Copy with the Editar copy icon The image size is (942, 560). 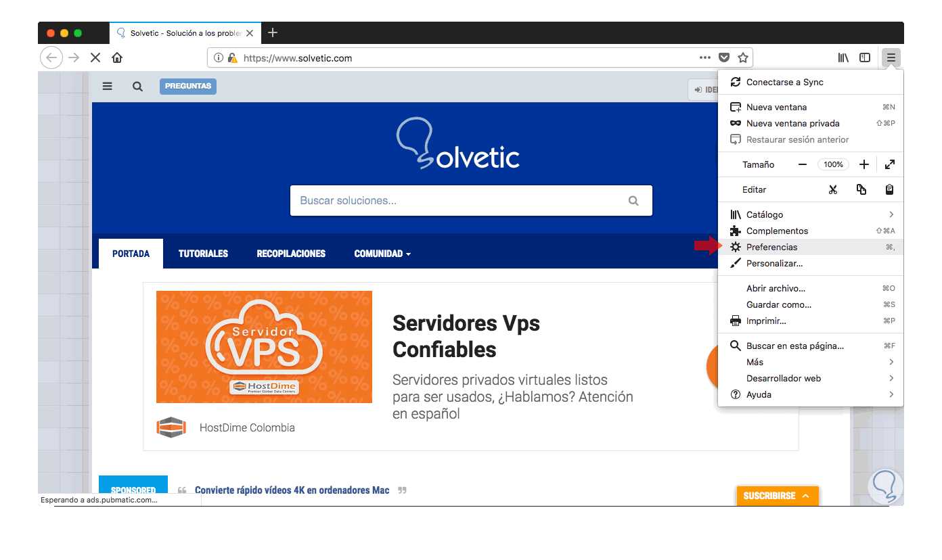861,189
